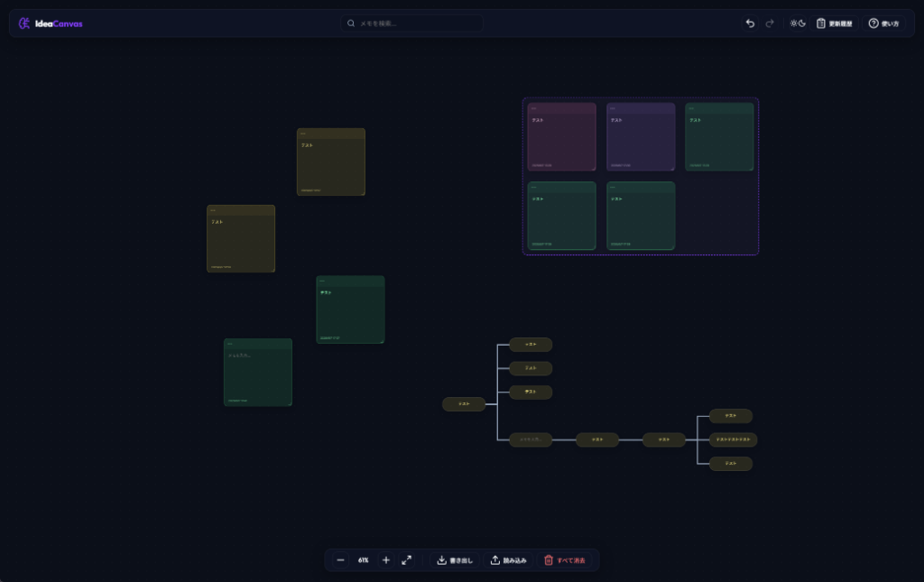This screenshot has height=582, width=924.
Task: Toggle light/dark theme
Action: [x=798, y=23]
